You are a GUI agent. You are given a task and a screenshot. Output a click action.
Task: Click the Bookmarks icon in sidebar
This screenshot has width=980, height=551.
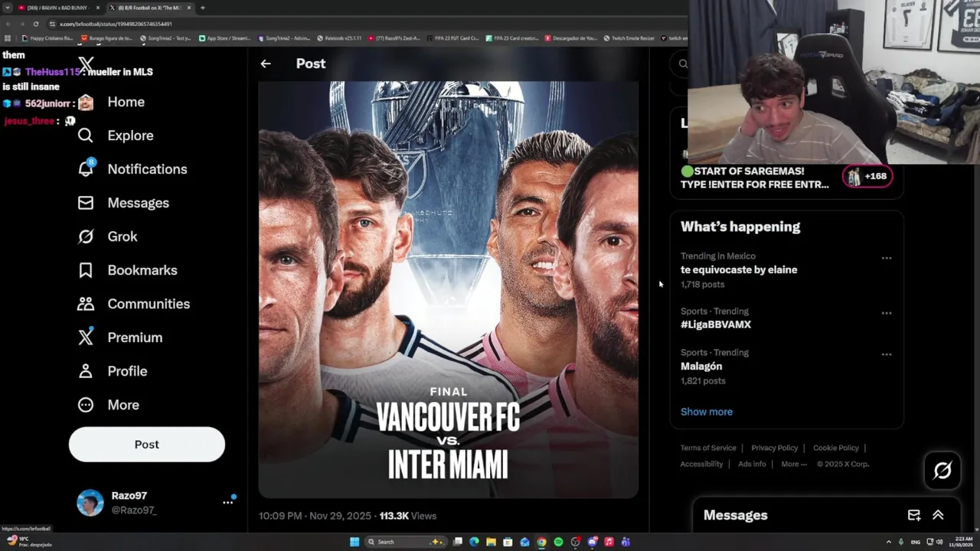pyautogui.click(x=86, y=270)
